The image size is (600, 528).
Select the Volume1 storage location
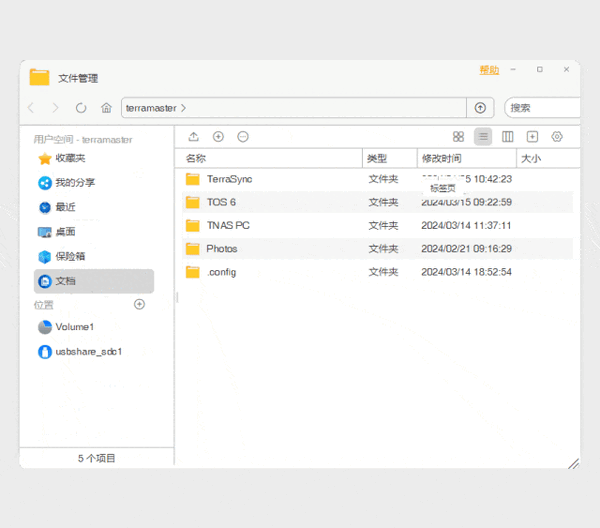pos(75,327)
